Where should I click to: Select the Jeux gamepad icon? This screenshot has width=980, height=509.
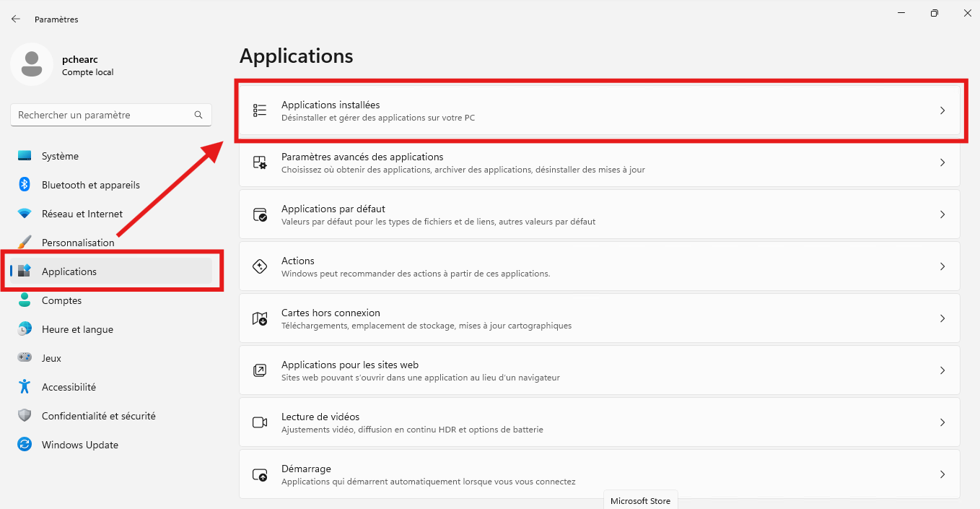(25, 358)
